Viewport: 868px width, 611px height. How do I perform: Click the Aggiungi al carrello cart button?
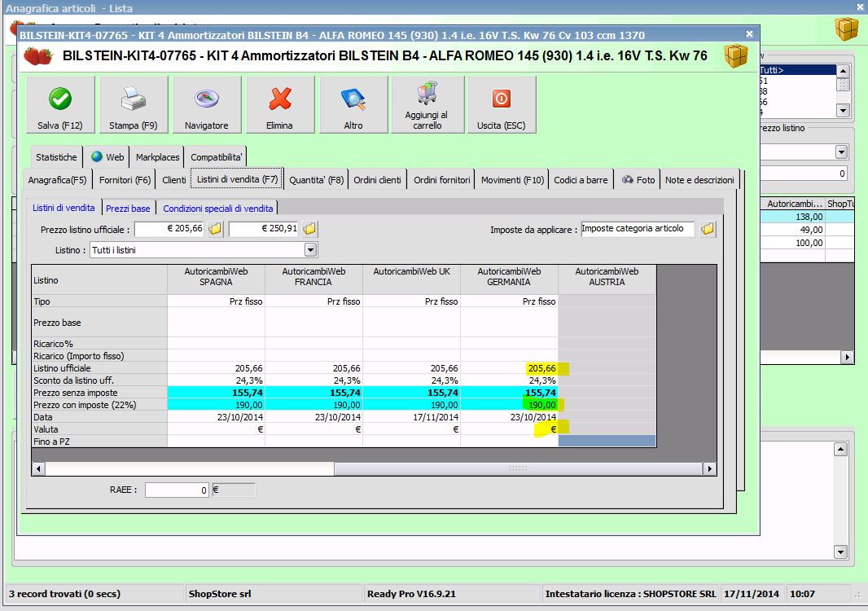(x=427, y=105)
